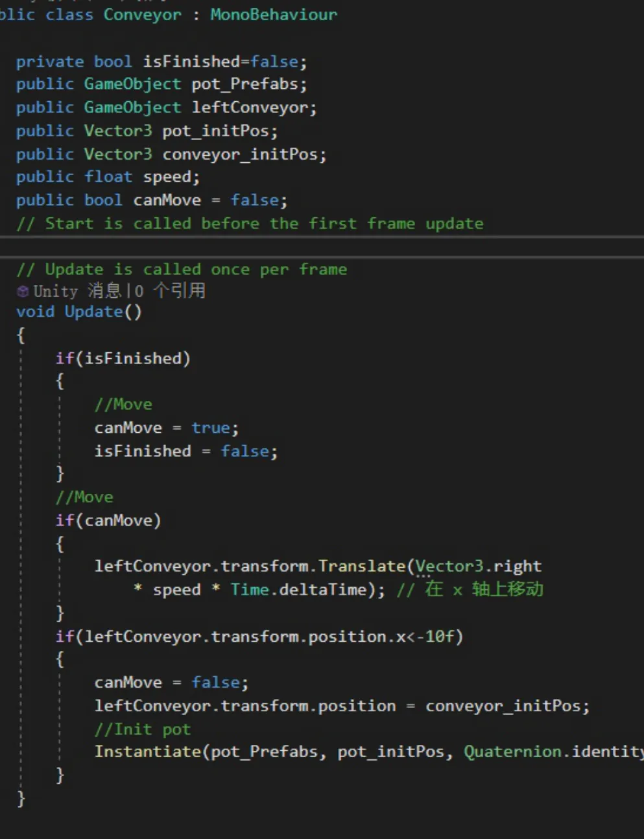Click "pot_initPos" inside the Instantiate call
This screenshot has width=644, height=839.
pyautogui.click(x=390, y=752)
